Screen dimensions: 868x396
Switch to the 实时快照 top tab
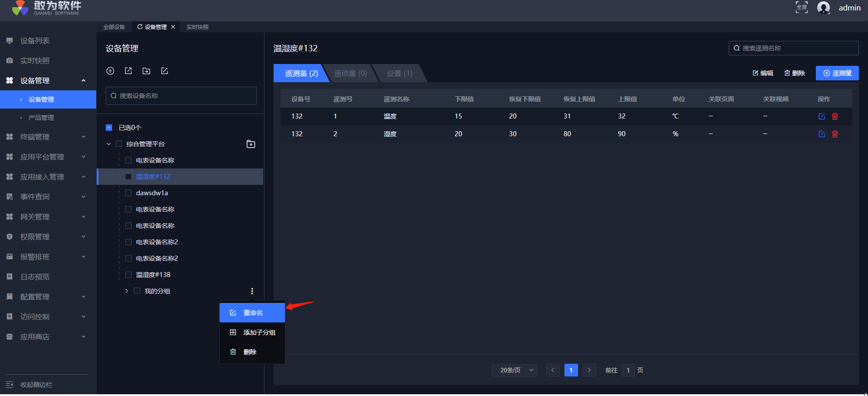coord(197,27)
